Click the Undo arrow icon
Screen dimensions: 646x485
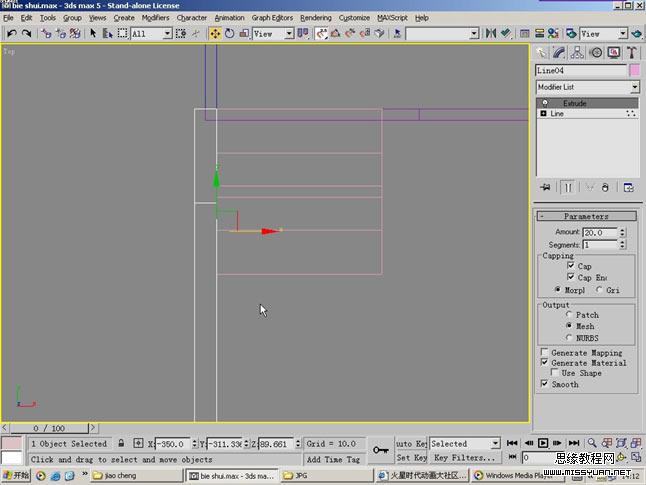pos(12,33)
